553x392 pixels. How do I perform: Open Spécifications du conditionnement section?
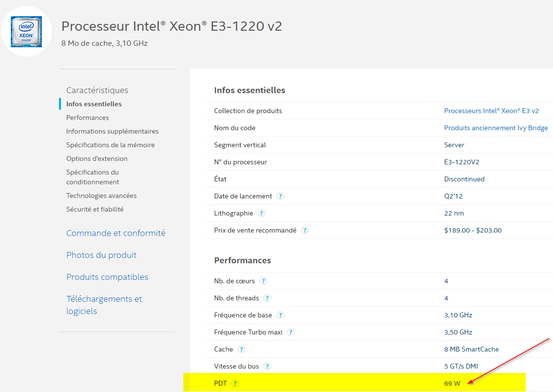coord(93,177)
